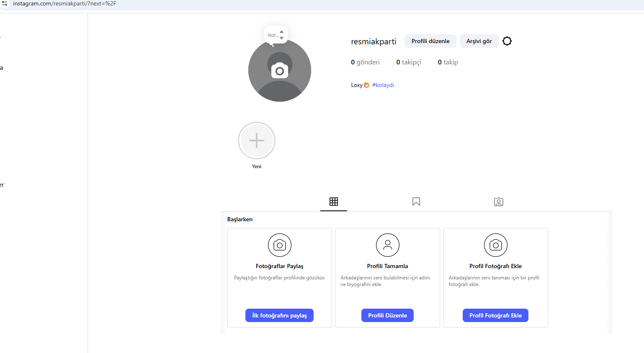
Task: Click person icon in Profili Tamamla card
Action: (388, 245)
